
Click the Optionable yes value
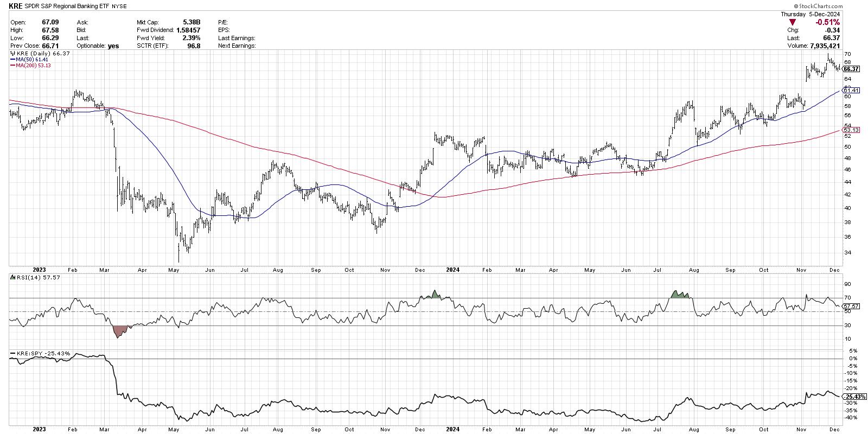click(x=113, y=46)
